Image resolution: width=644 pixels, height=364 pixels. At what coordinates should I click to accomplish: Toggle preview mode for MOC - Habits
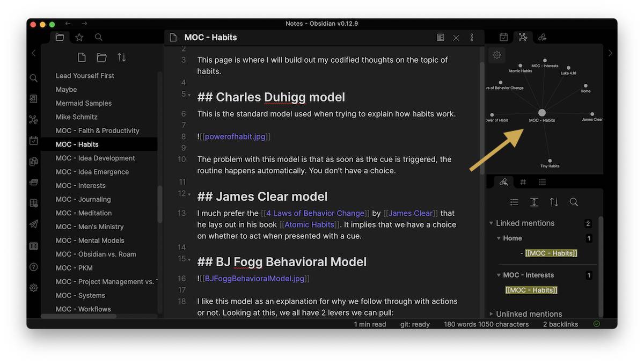(441, 38)
